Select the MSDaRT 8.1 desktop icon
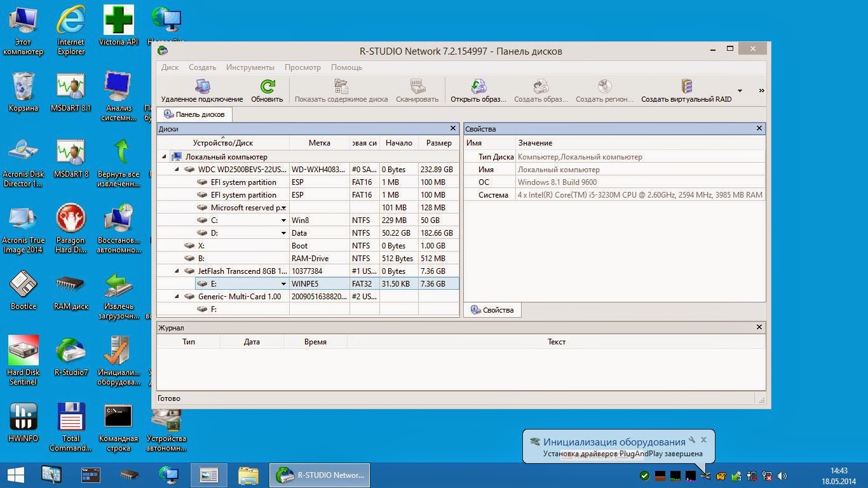 tap(71, 92)
